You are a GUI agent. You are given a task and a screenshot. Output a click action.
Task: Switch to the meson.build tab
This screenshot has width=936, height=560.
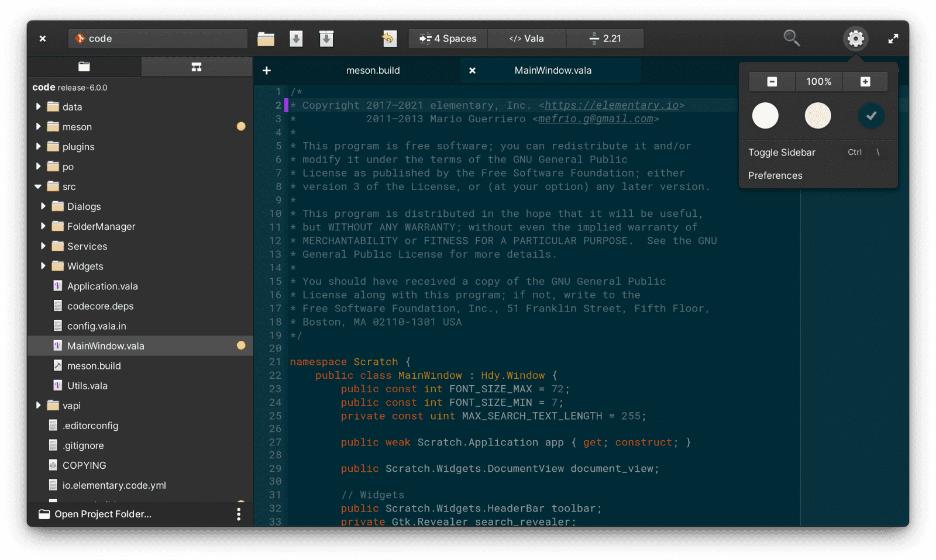(x=373, y=70)
